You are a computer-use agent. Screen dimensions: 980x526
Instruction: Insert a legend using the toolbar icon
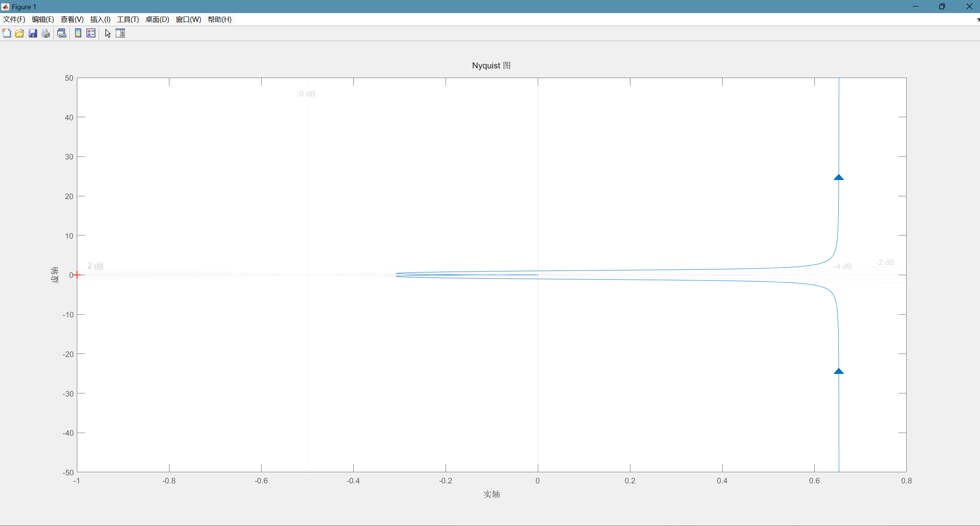click(x=91, y=33)
